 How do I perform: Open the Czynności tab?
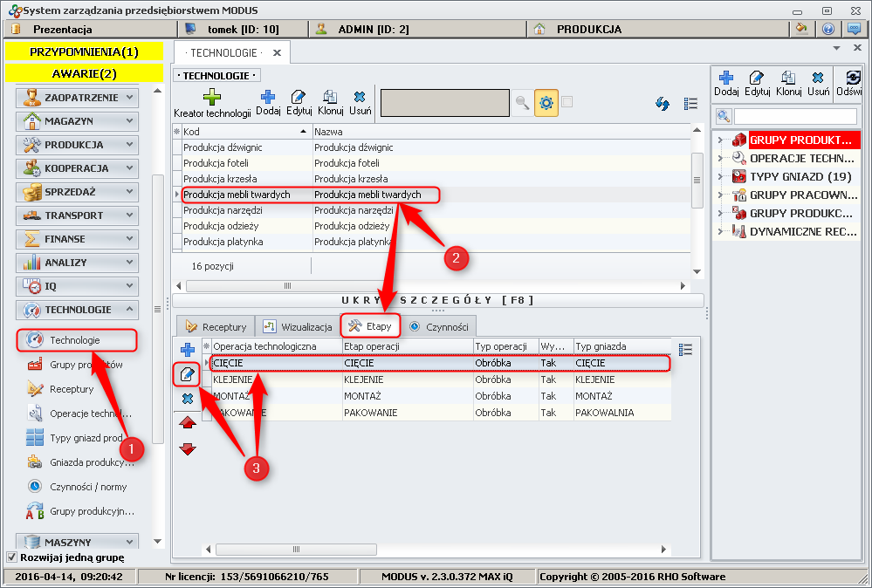click(x=439, y=326)
